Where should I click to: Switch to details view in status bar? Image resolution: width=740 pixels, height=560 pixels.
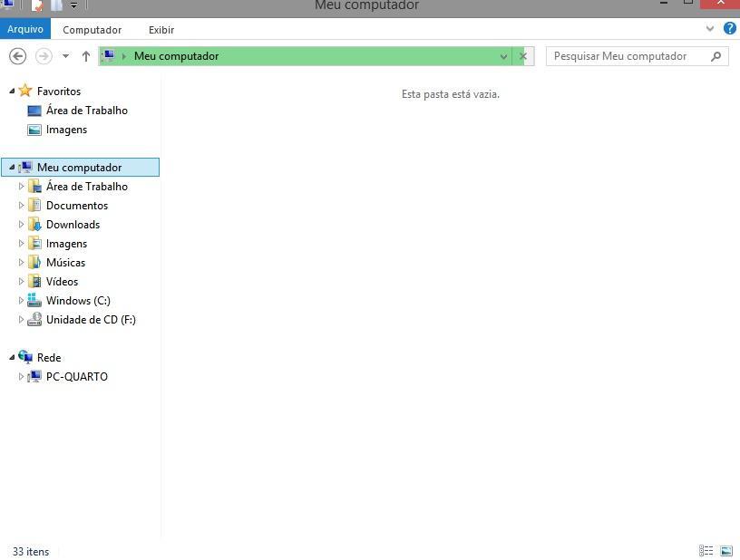tap(706, 551)
